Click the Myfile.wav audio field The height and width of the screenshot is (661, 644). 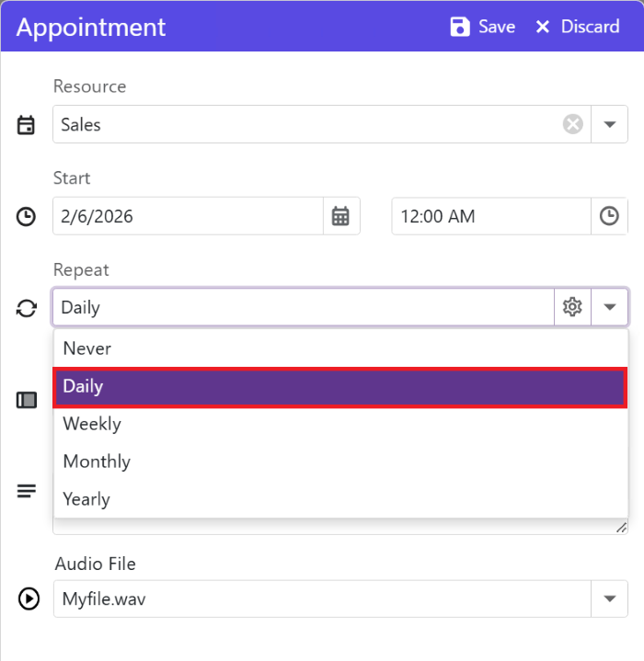322,599
